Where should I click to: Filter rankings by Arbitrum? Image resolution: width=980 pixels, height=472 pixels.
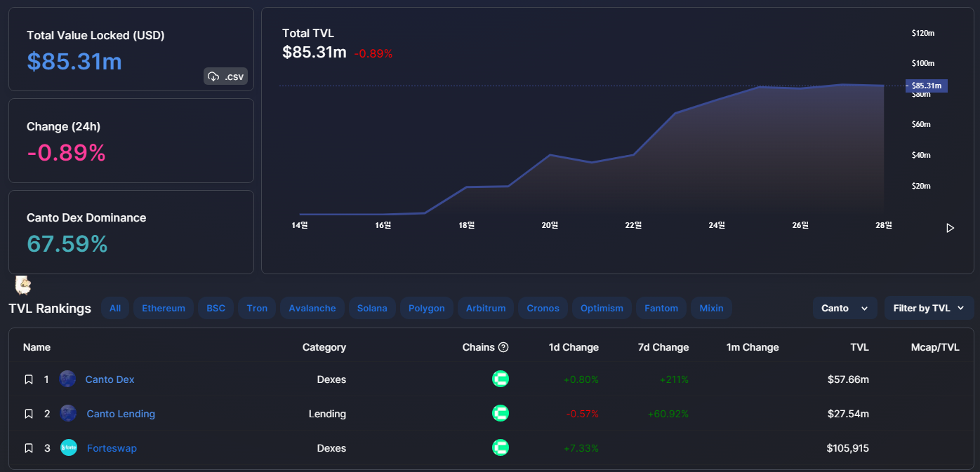pos(486,308)
